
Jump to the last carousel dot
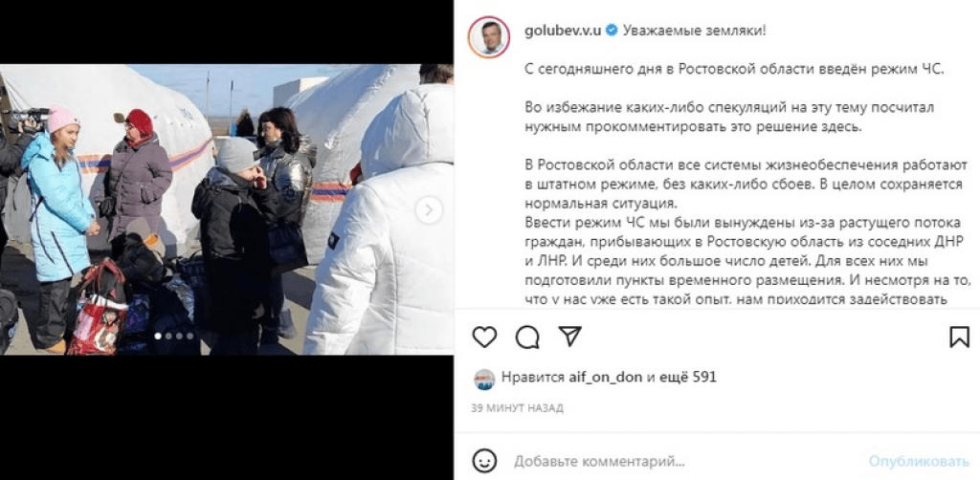click(190, 336)
